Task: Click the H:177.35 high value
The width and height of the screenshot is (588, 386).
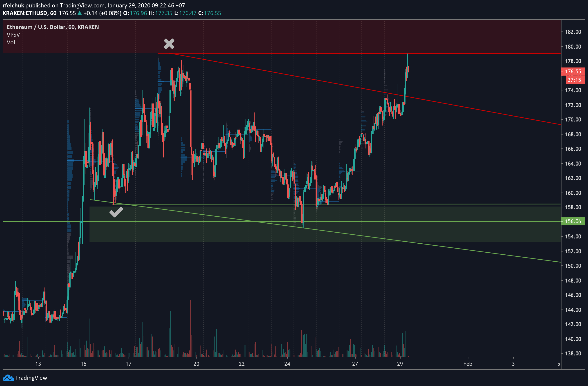Action: 160,13
